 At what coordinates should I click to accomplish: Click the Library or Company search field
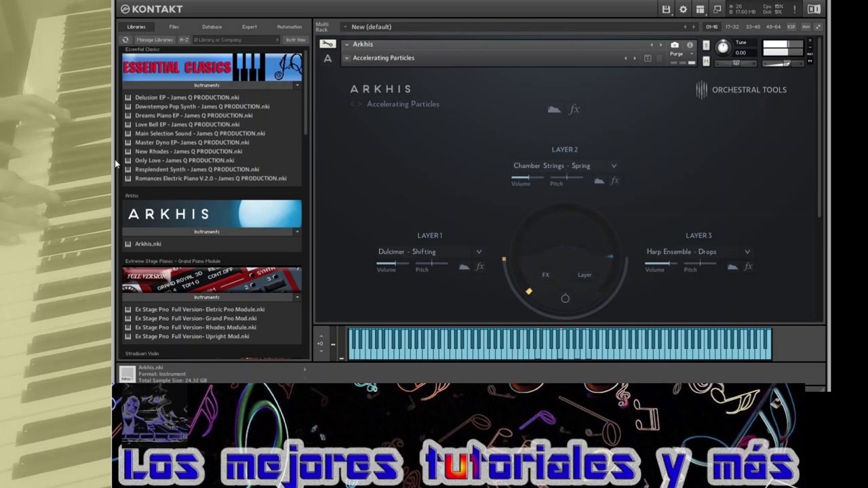tap(236, 40)
